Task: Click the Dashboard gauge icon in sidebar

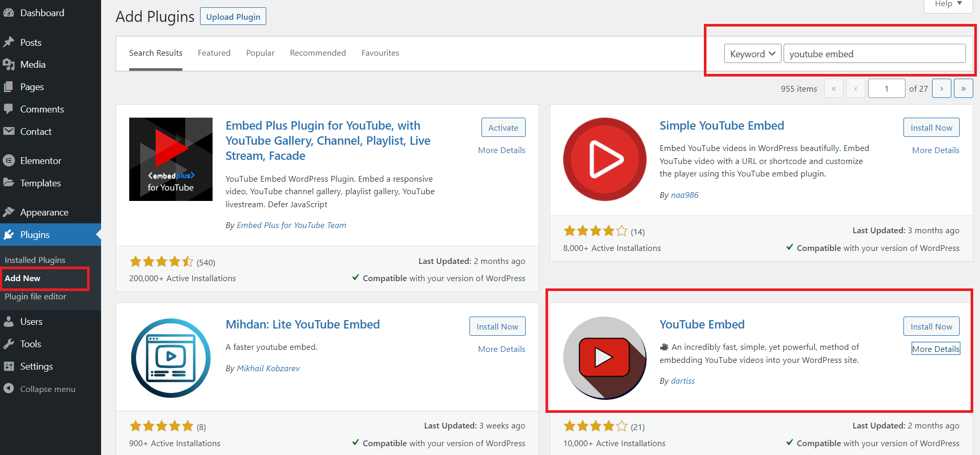Action: pyautogui.click(x=8, y=13)
